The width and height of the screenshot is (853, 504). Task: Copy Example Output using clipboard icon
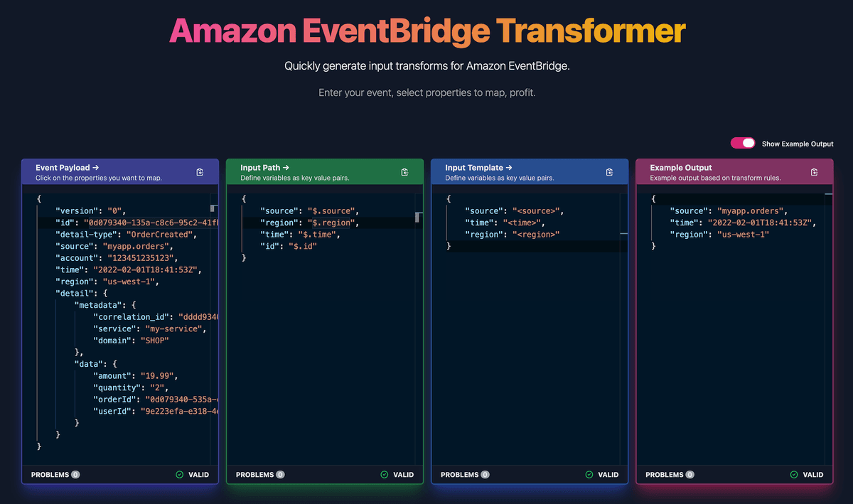(815, 171)
